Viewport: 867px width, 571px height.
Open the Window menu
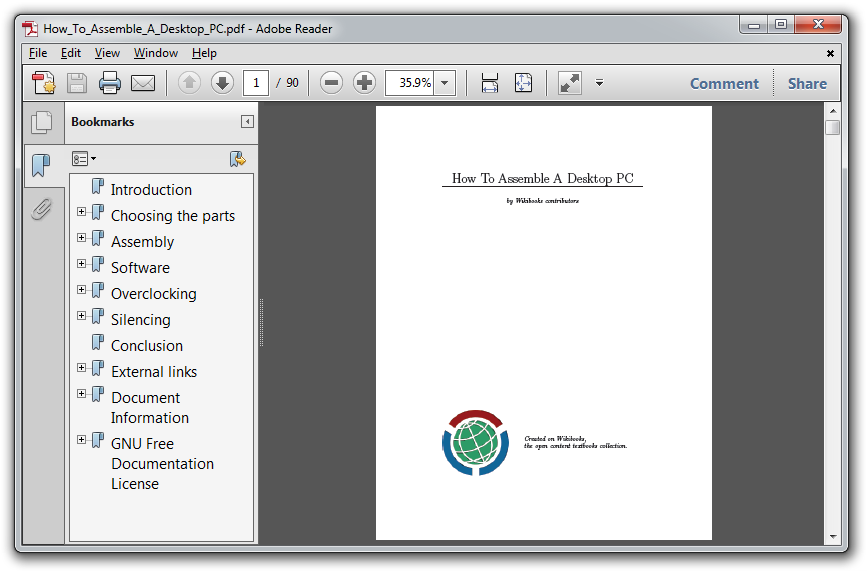point(156,53)
